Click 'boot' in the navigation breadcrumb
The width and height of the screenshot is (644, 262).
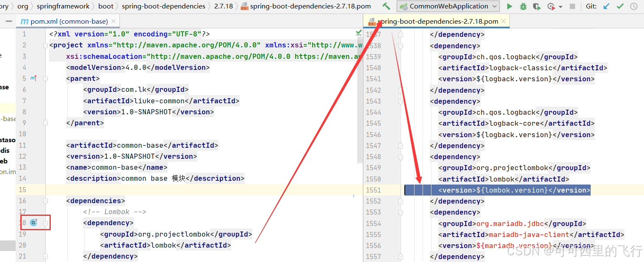coord(106,6)
